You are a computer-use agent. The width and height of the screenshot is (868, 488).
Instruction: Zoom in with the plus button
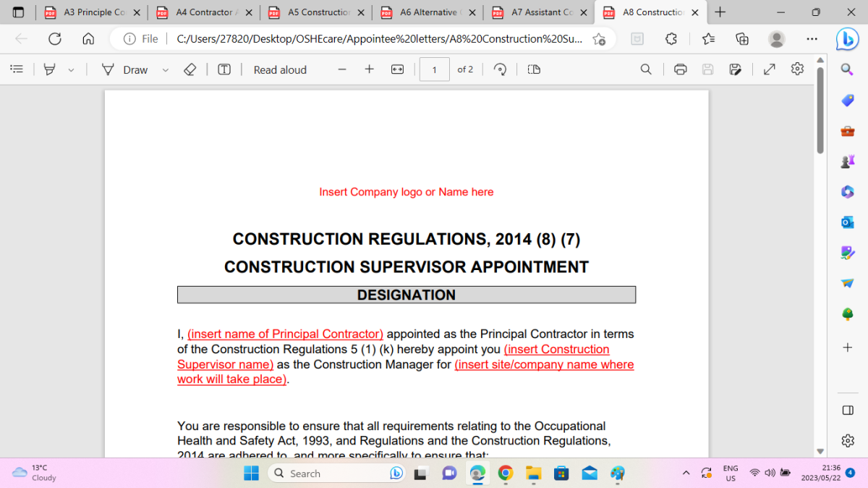[x=369, y=70]
